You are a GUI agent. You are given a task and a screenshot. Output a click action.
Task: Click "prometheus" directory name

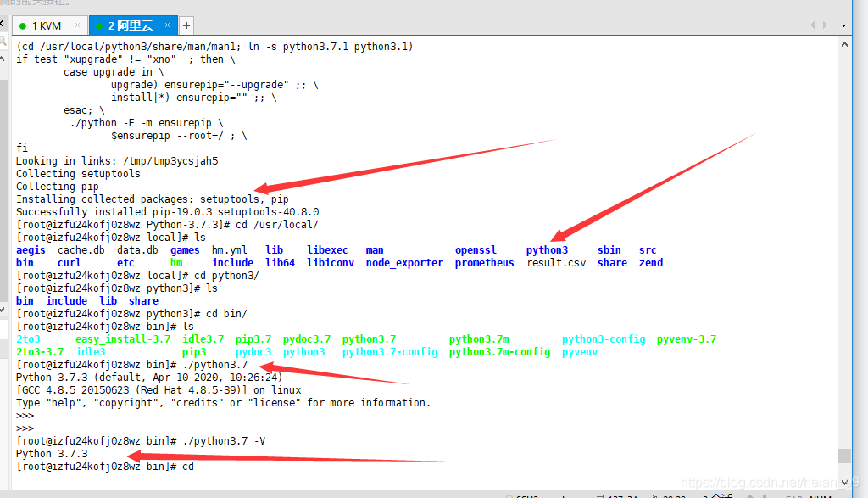(x=484, y=263)
